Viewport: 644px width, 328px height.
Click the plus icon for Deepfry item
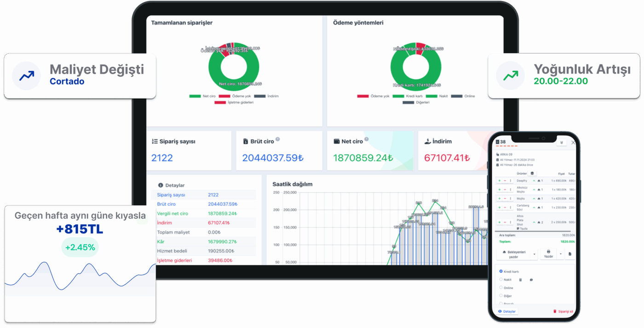pyautogui.click(x=500, y=181)
